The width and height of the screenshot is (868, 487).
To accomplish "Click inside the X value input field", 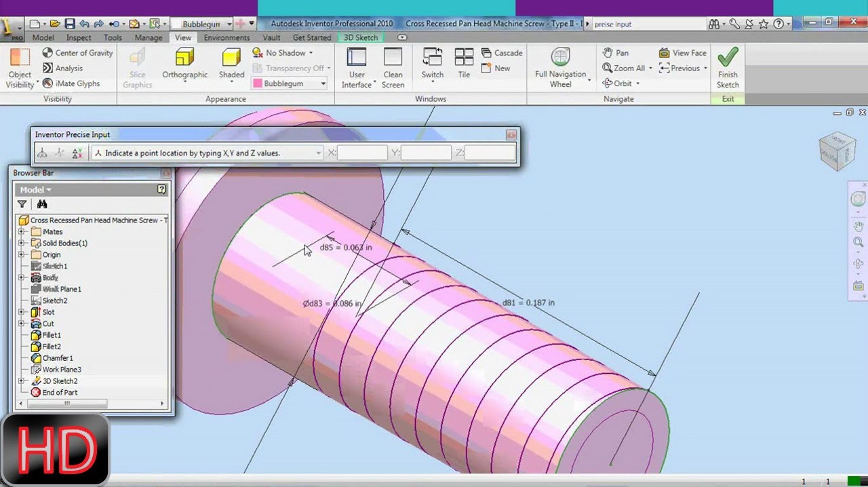I will tap(363, 153).
